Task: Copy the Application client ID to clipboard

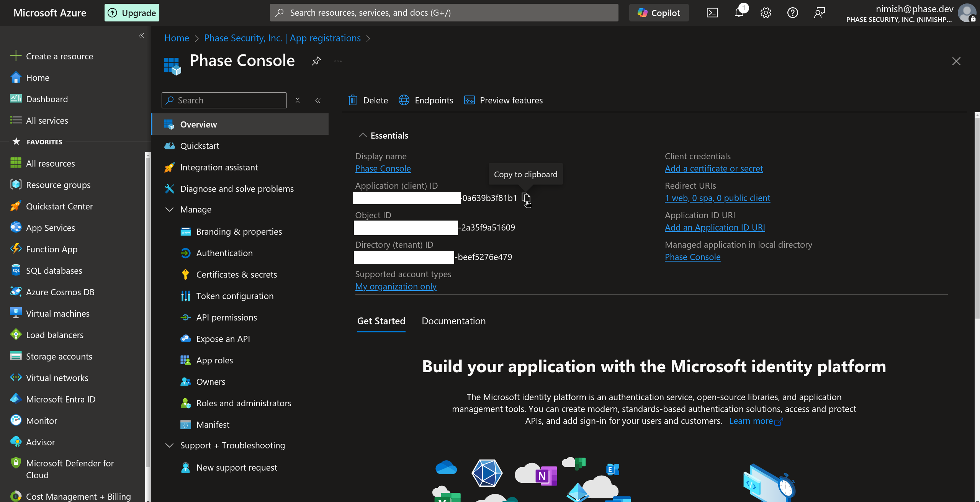Action: click(526, 198)
